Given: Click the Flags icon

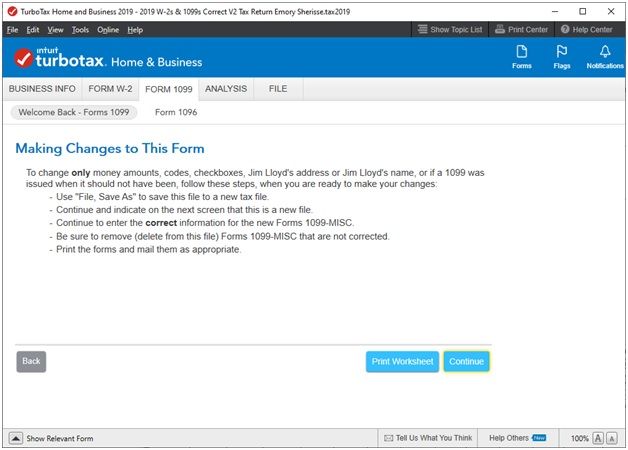Looking at the screenshot, I should tap(562, 56).
